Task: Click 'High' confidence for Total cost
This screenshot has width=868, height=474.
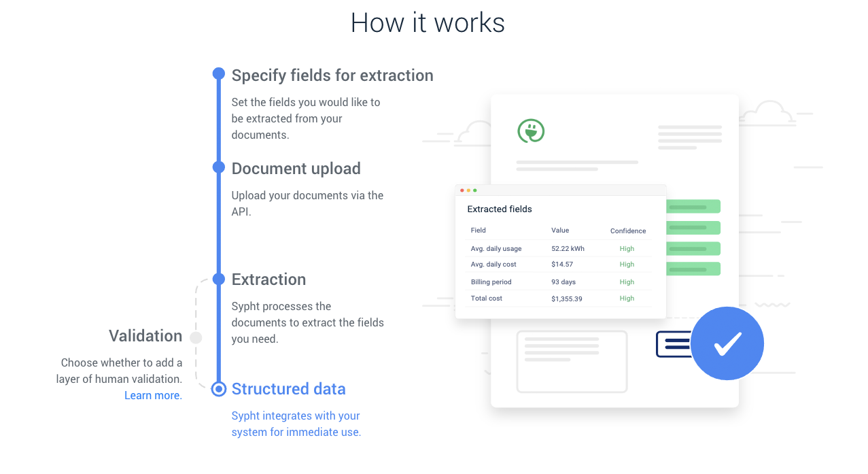Action: tap(627, 299)
